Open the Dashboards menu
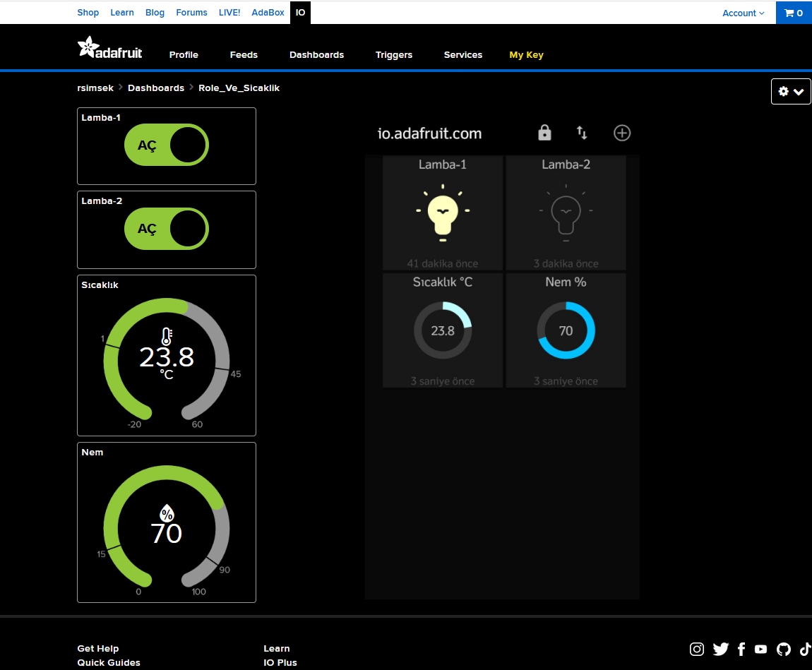Image resolution: width=812 pixels, height=670 pixels. coord(316,55)
